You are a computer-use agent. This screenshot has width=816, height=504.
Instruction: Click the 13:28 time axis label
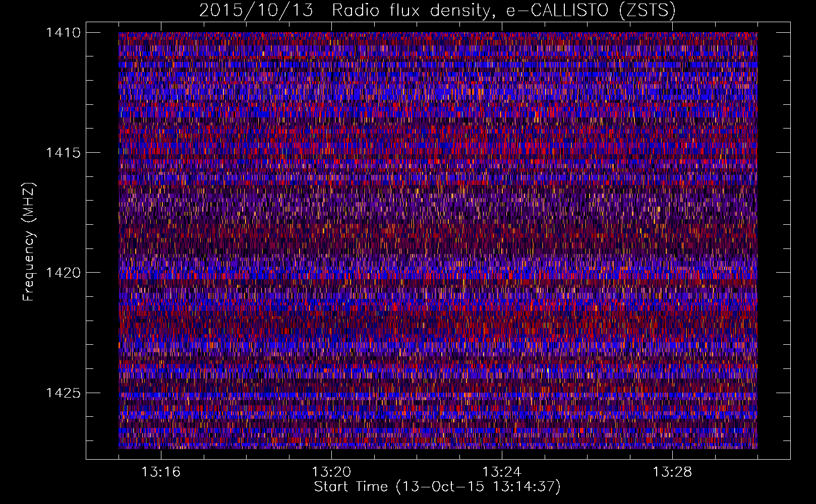click(672, 472)
